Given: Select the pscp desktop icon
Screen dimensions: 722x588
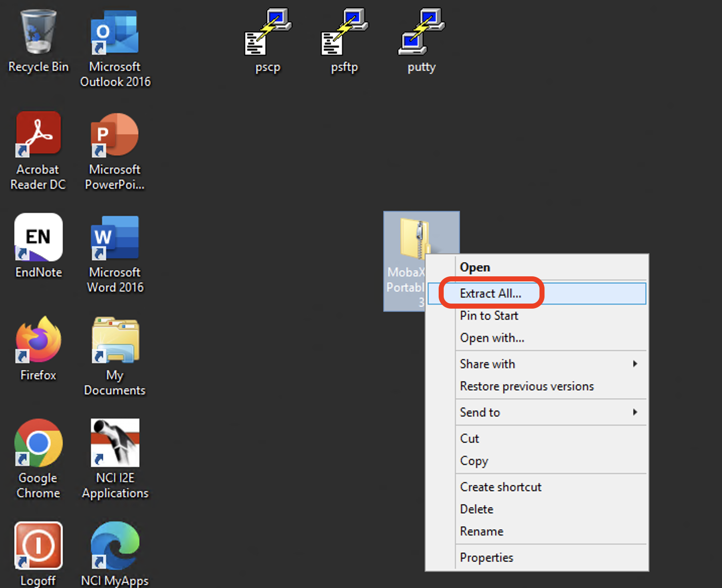Looking at the screenshot, I should [267, 33].
